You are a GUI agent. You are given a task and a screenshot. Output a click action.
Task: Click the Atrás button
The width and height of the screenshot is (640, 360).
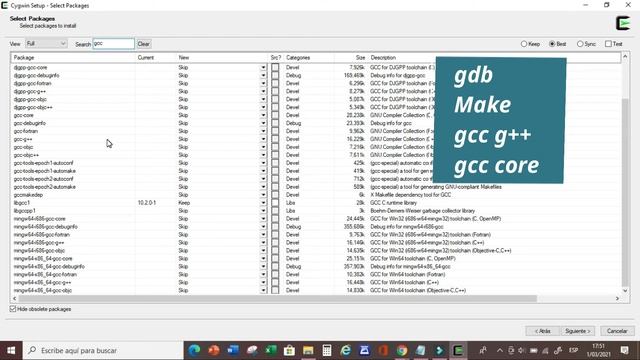pyautogui.click(x=543, y=331)
